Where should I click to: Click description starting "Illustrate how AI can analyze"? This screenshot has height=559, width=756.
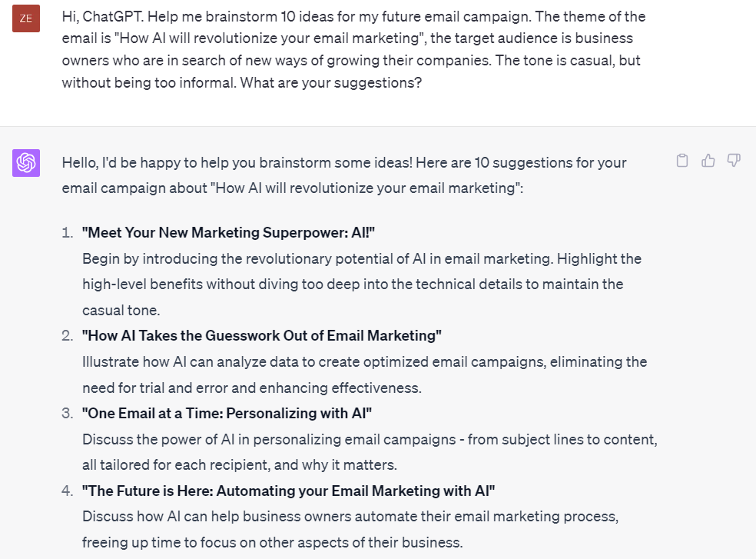click(364, 374)
